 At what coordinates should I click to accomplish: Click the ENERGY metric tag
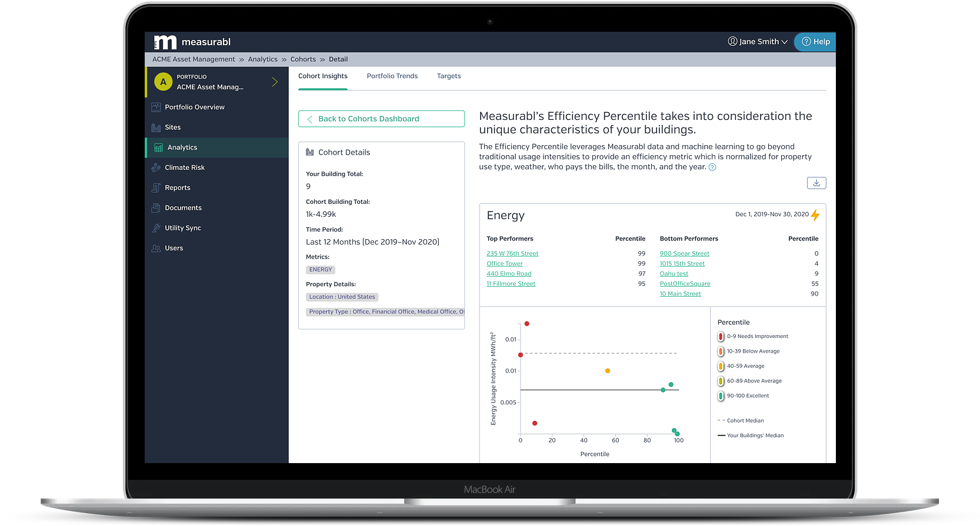click(x=321, y=270)
